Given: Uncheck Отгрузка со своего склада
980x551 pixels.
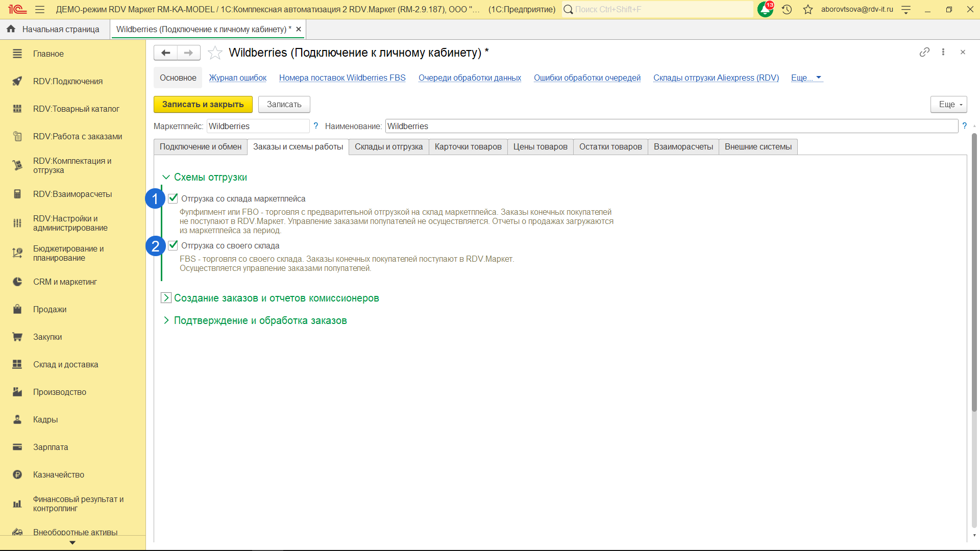Looking at the screenshot, I should (174, 245).
